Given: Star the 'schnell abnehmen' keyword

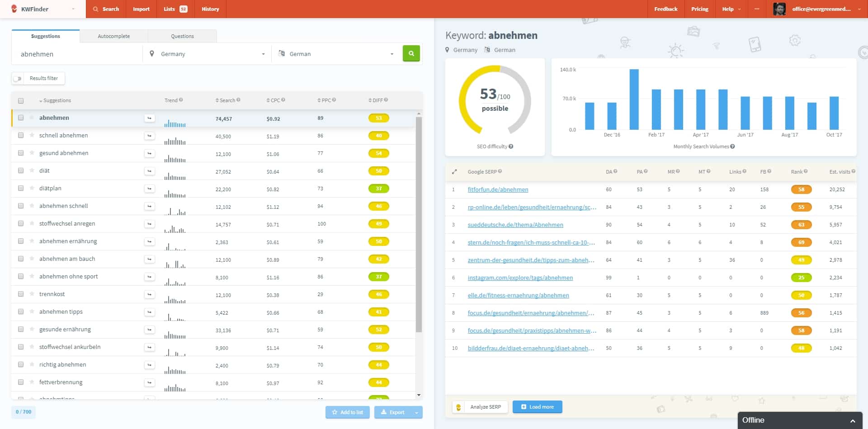Looking at the screenshot, I should [32, 135].
